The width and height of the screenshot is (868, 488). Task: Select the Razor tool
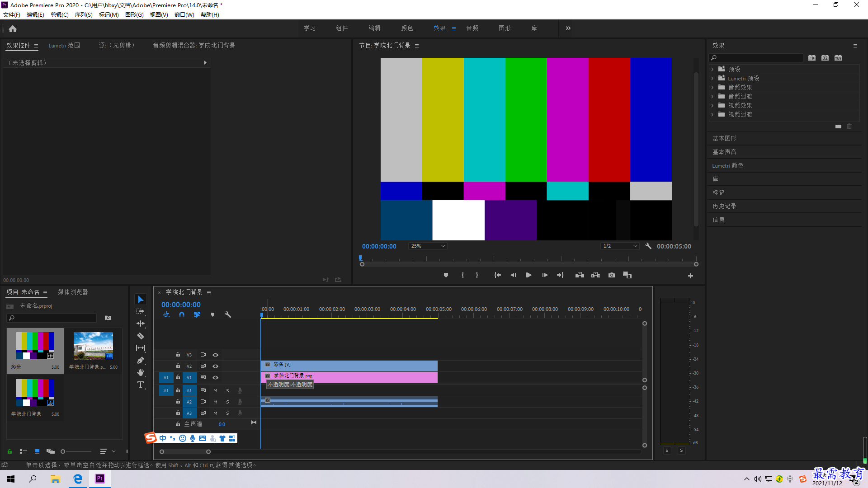[141, 336]
